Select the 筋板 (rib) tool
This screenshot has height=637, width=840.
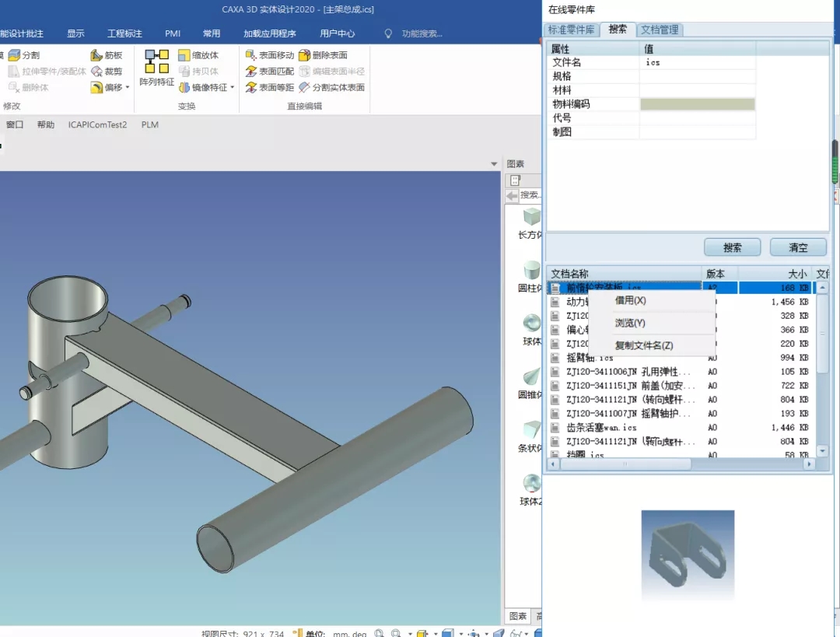[107, 54]
